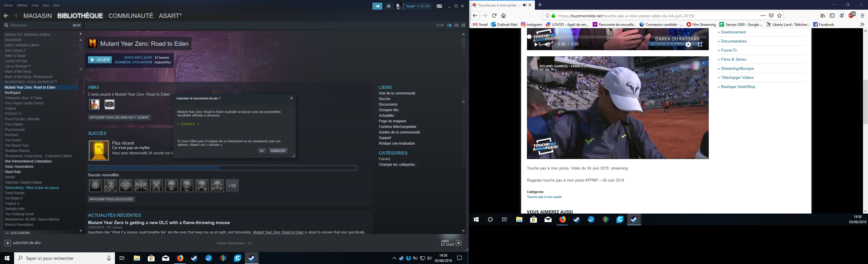Switch Steam library to list view
Screen dimensions: 868x264
456,25
